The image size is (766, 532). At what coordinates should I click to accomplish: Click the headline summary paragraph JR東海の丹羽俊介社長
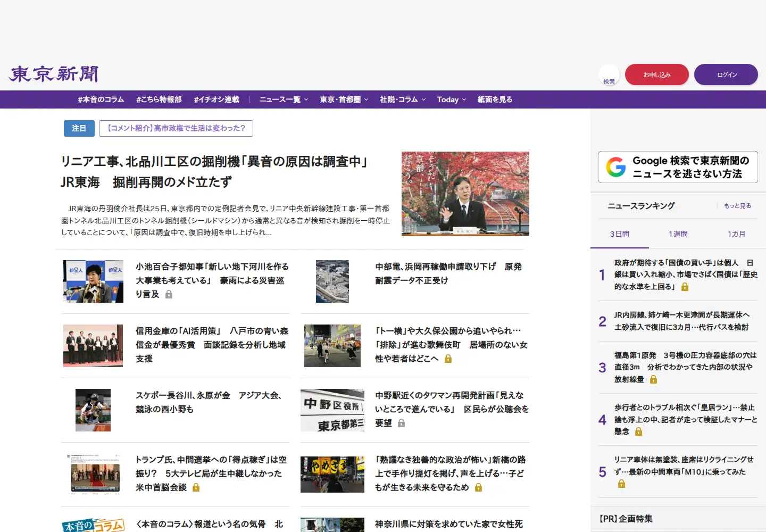coord(226,220)
